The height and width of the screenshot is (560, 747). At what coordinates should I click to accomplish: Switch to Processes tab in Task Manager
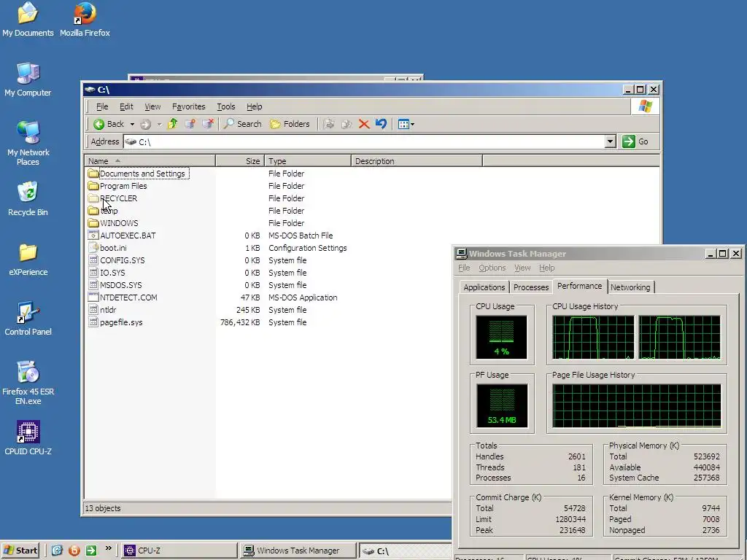click(531, 287)
